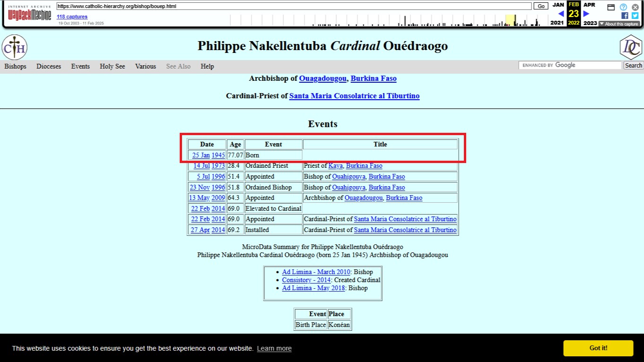Open the 118 captures link
The width and height of the screenshot is (644, 362).
(x=72, y=17)
